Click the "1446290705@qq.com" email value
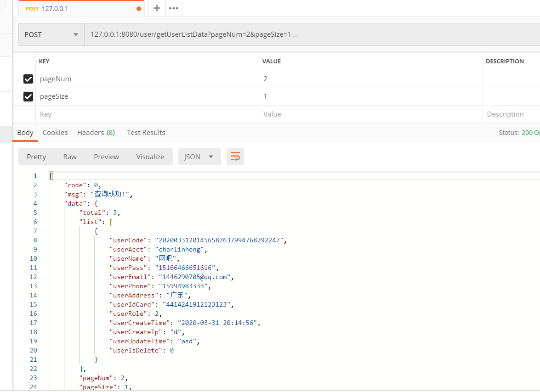Viewport: 540px width, 392px height. coord(194,277)
